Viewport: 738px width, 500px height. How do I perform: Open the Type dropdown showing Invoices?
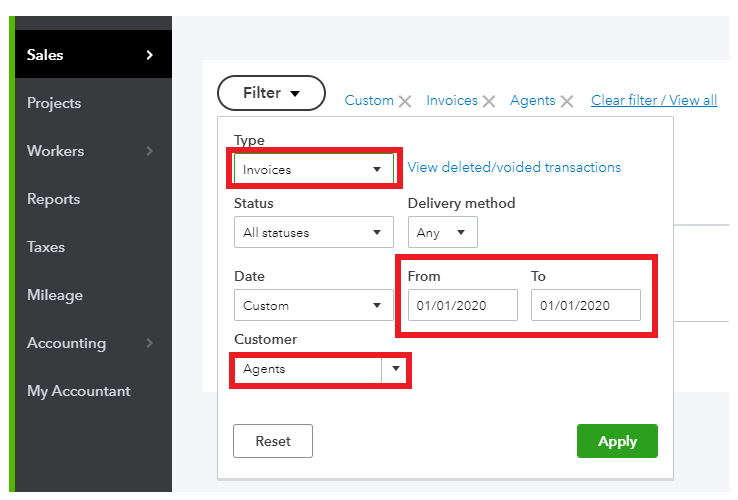(313, 169)
